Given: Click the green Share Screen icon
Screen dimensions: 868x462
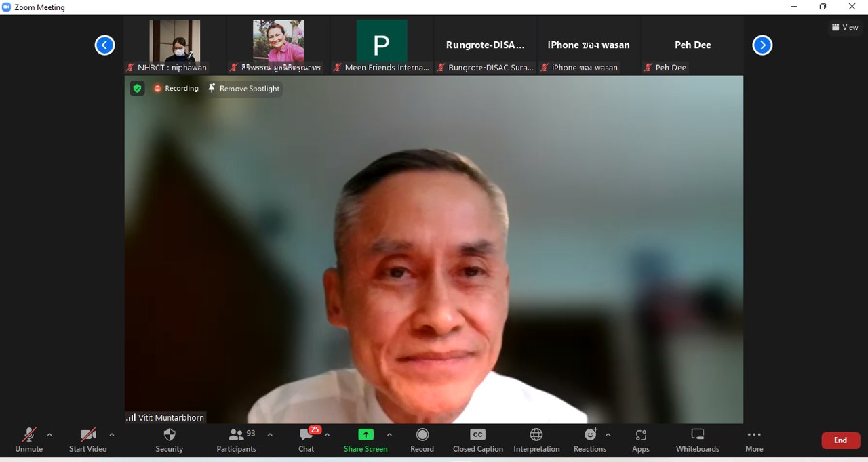Looking at the screenshot, I should (366, 435).
